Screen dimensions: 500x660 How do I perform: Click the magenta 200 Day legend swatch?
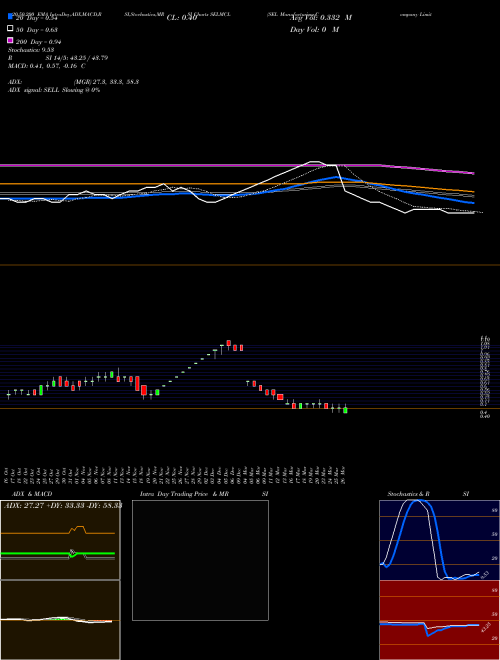[x=10, y=40]
